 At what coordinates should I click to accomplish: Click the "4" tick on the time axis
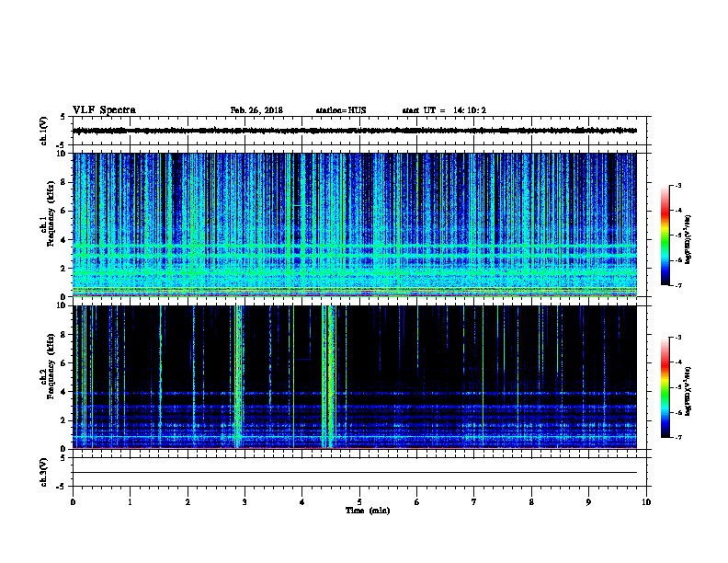click(301, 502)
